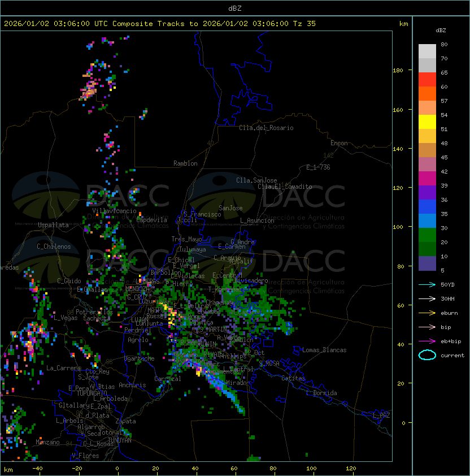This screenshot has width=470, height=476.
Task: Click the 'L_Asuncion' map label
Action: coord(257,220)
